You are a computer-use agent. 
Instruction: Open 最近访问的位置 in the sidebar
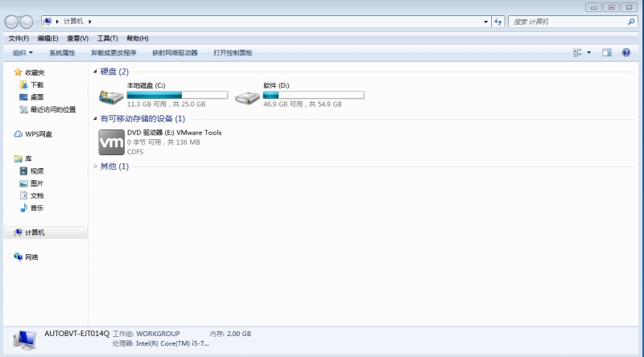click(x=53, y=109)
